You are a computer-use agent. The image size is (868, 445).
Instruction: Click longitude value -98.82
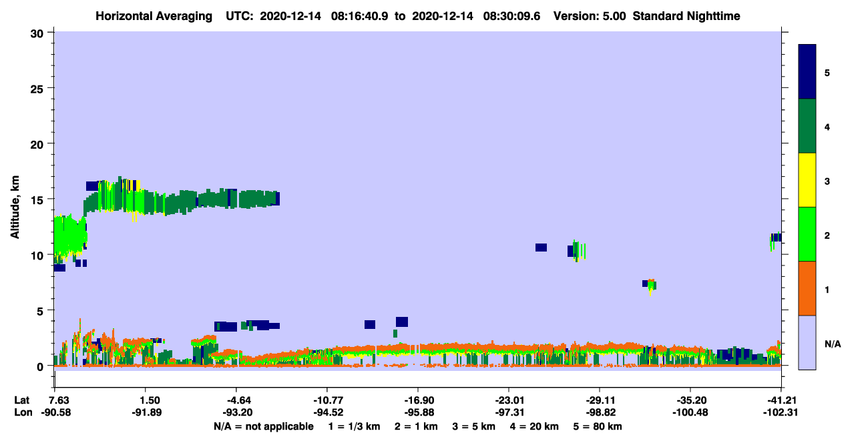(600, 412)
